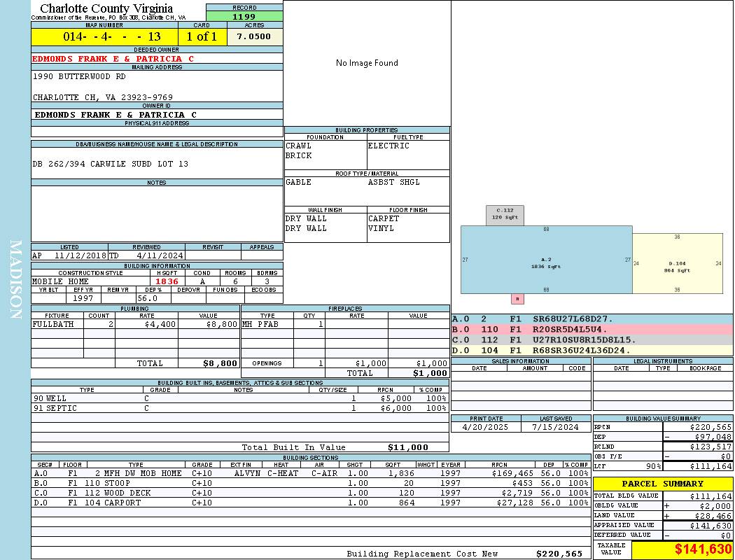Click the acres value 7.0500

click(x=255, y=36)
